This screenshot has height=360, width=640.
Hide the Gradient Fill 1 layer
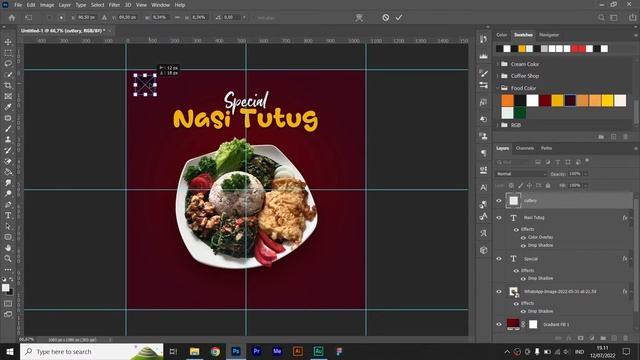[499, 324]
